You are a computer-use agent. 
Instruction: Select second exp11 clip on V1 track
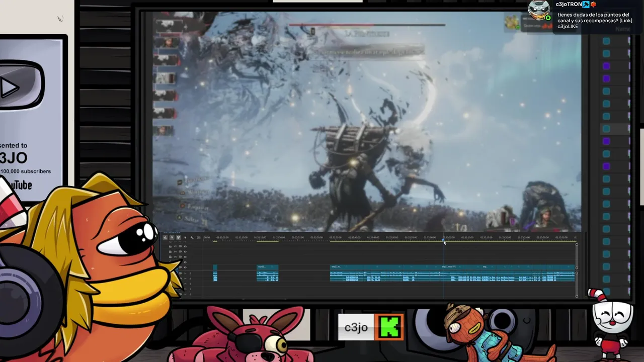[268, 267]
